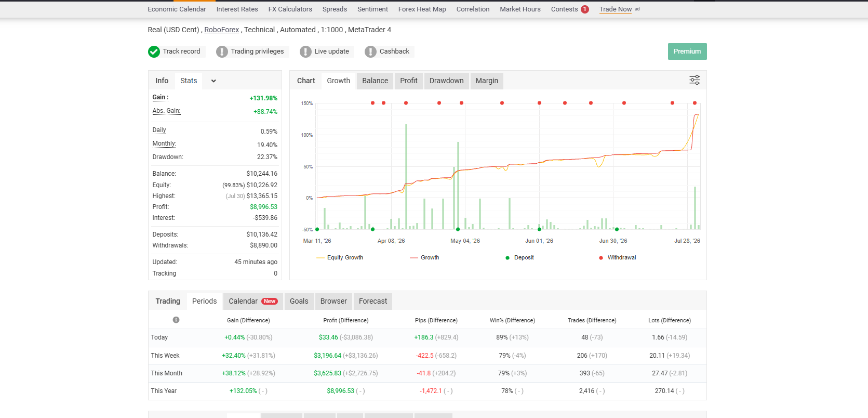
Task: Click the Contests notification badge
Action: [585, 9]
